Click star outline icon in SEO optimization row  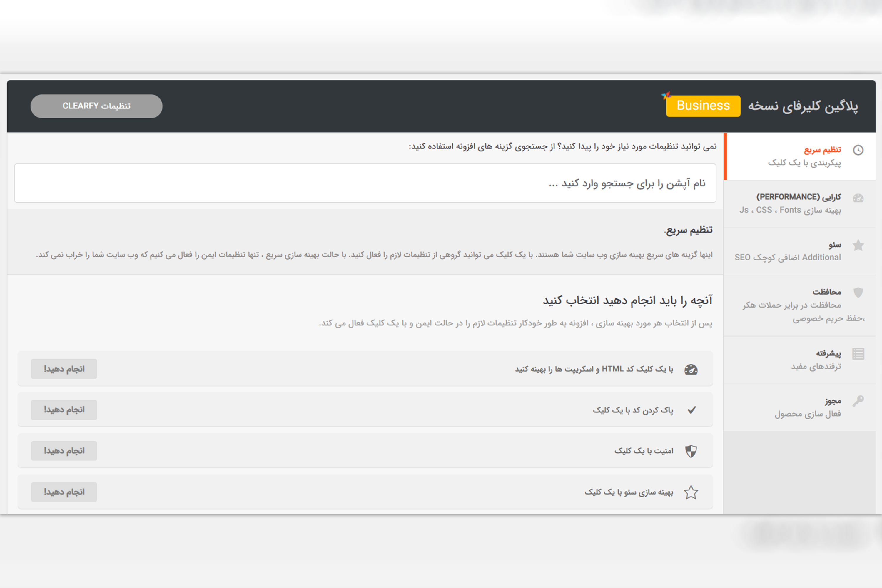pos(691,492)
